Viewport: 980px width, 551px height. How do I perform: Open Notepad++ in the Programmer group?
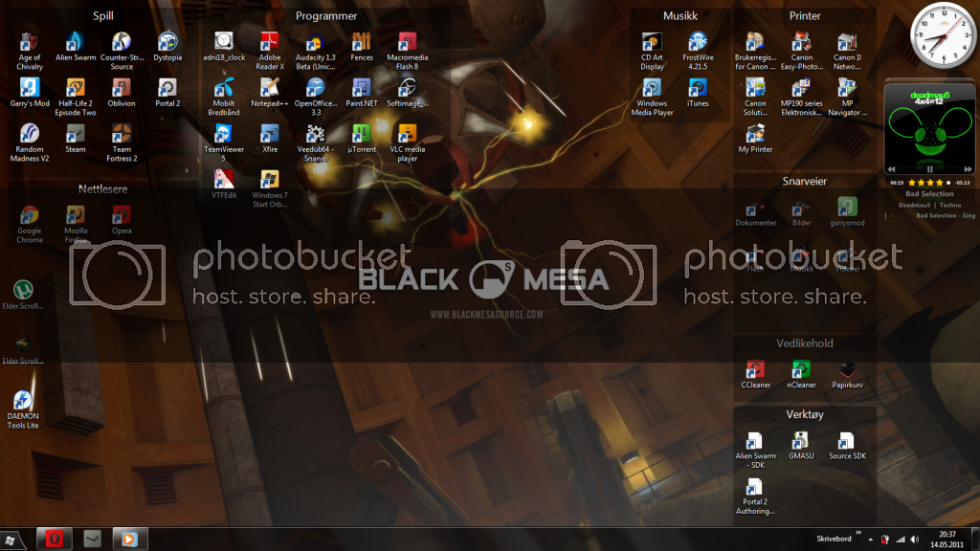click(x=270, y=89)
